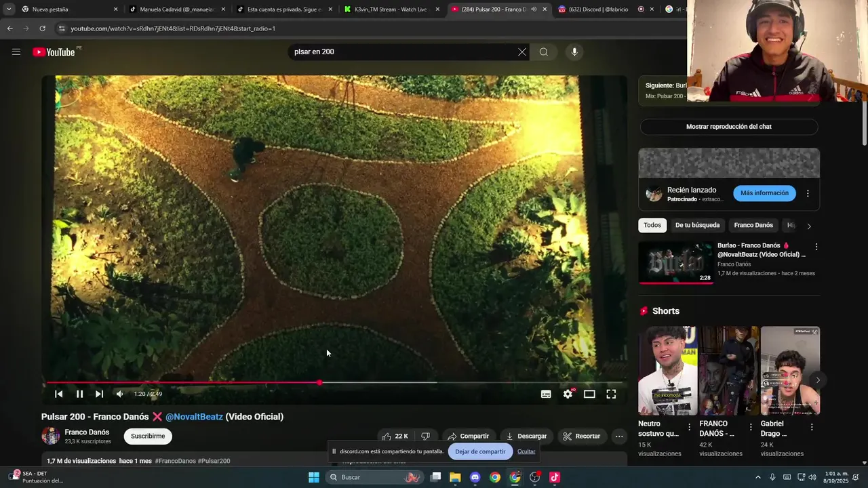Go to YouTube home via logo
This screenshot has height=488, width=868.
[x=54, y=52]
